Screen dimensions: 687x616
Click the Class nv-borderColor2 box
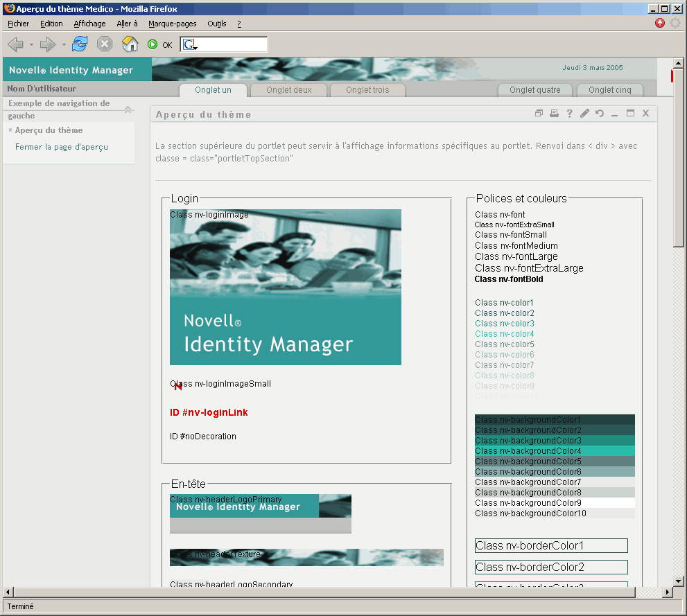tap(551, 567)
